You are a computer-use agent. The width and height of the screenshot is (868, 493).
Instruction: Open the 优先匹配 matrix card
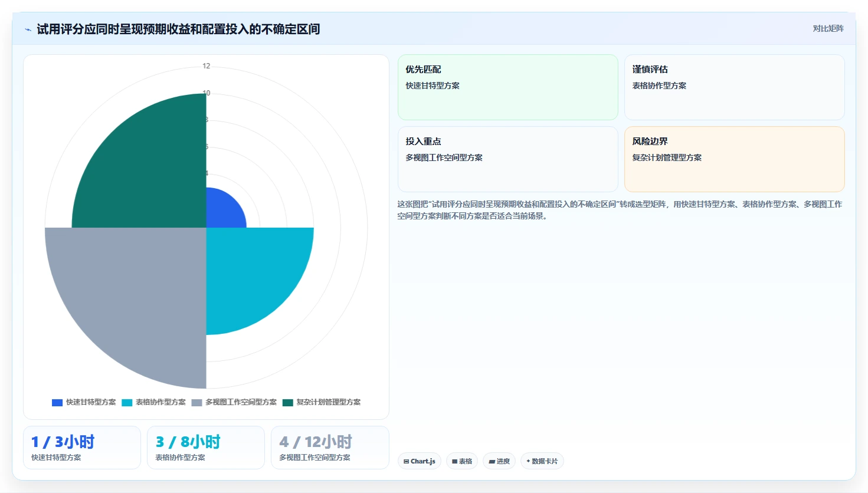coord(508,87)
